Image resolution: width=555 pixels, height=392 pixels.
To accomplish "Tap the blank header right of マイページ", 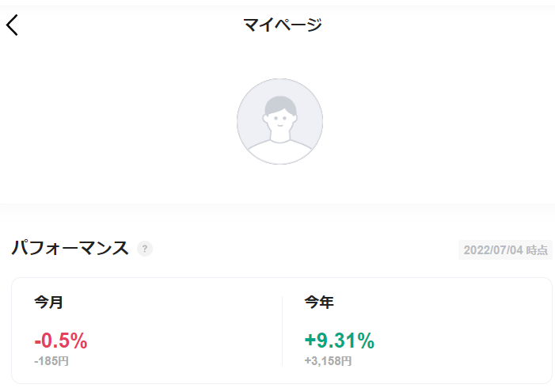I will (x=438, y=25).
